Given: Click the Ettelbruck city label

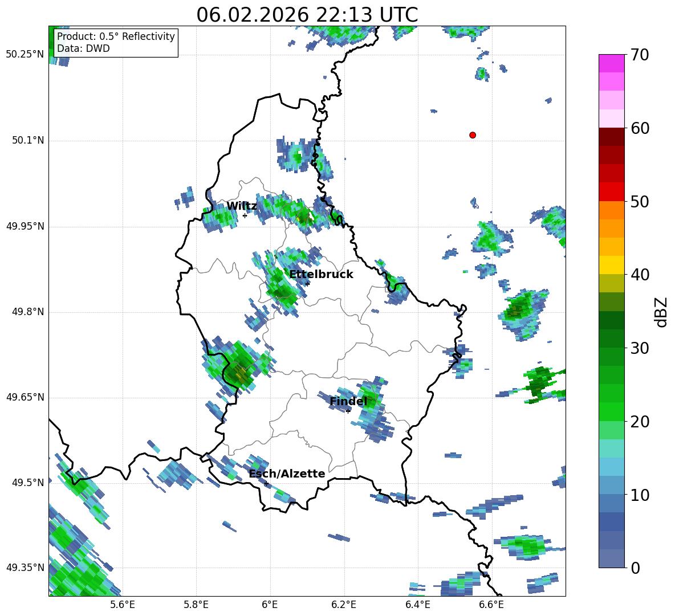Looking at the screenshot, I should 321,275.
